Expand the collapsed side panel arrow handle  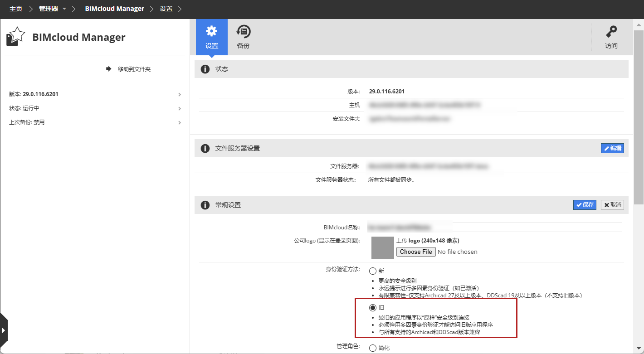click(x=4, y=330)
